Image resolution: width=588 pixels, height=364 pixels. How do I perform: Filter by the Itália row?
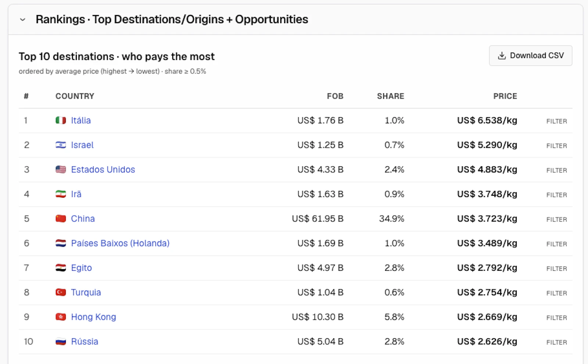(556, 121)
